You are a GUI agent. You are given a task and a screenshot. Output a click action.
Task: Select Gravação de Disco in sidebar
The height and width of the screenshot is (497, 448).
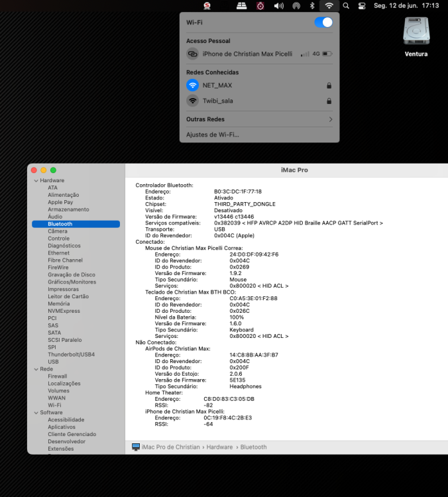[72, 274]
